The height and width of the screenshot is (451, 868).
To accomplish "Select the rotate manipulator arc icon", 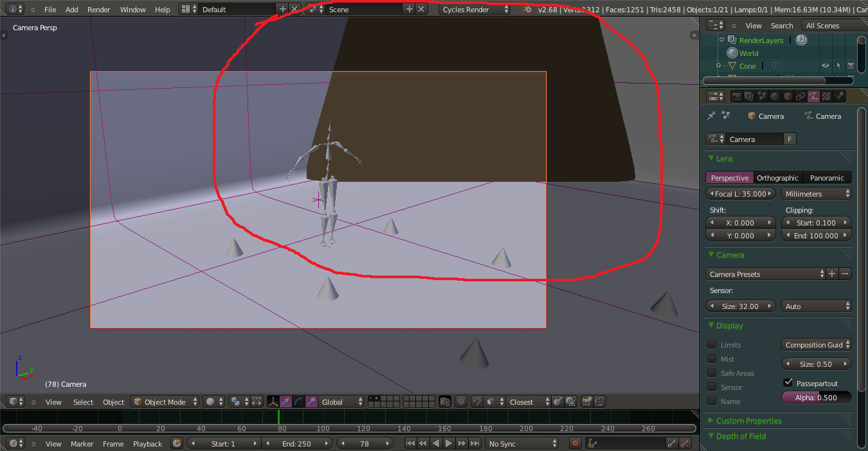I will pyautogui.click(x=298, y=402).
